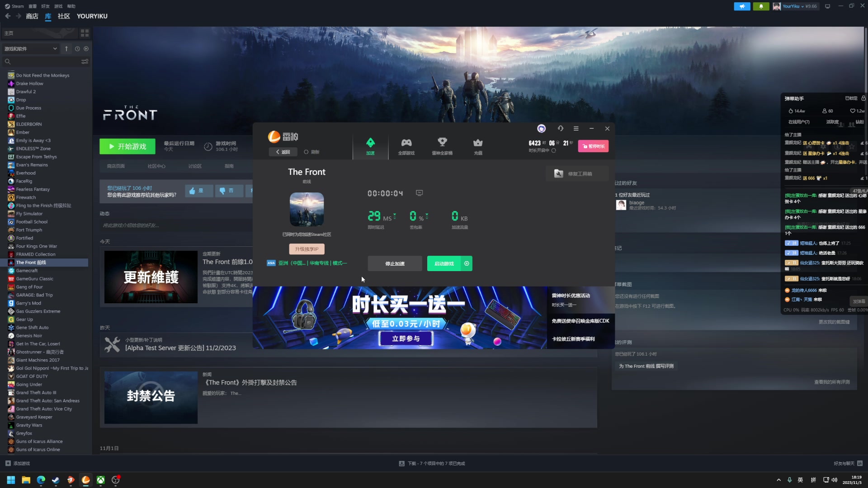Screen dimensions: 868x488
Task: Open the 好友 menu in Steam menu bar
Action: [45, 6]
